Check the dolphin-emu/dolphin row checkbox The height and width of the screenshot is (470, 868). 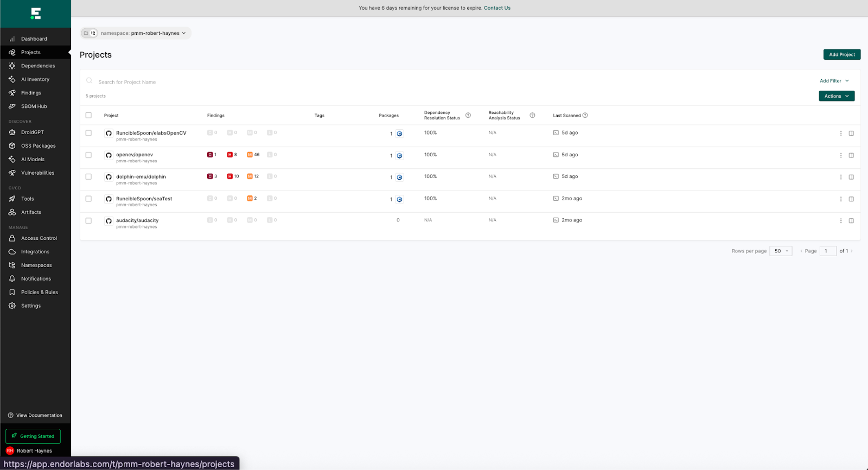click(88, 176)
